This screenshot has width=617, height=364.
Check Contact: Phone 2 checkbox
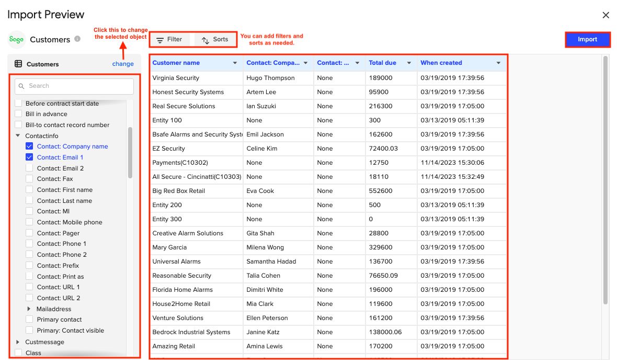click(29, 255)
